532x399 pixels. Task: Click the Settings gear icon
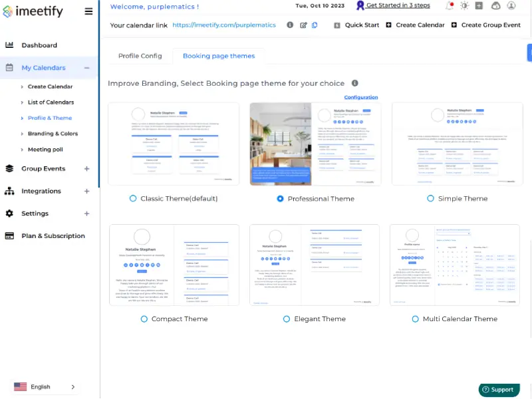[9, 213]
